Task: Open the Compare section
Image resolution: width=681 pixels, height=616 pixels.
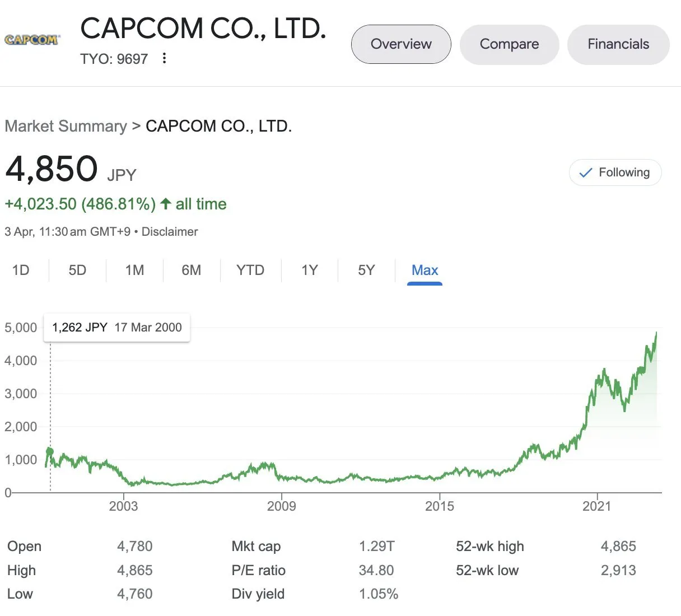Action: pyautogui.click(x=509, y=44)
